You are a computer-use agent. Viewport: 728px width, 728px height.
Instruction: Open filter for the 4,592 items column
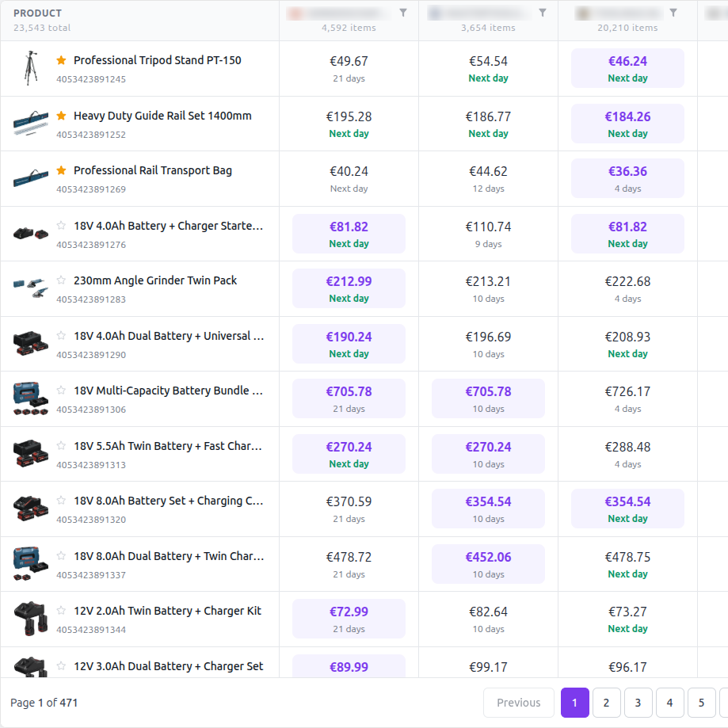[x=403, y=13]
